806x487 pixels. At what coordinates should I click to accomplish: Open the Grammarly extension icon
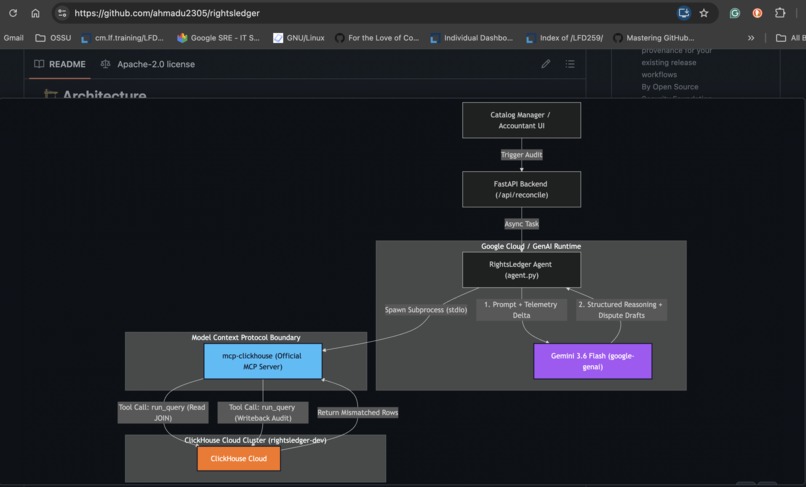735,13
